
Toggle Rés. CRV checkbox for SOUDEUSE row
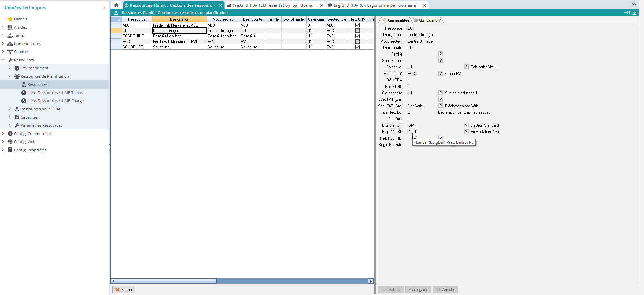357,47
